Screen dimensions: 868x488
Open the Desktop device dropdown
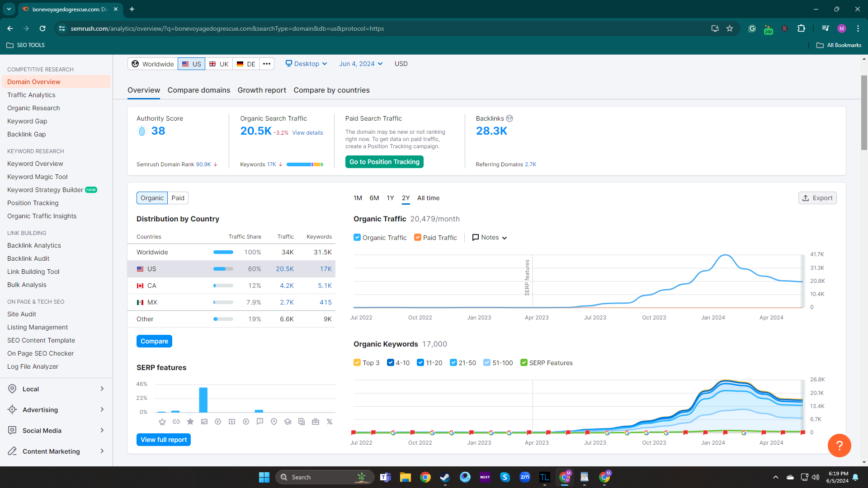(x=307, y=64)
